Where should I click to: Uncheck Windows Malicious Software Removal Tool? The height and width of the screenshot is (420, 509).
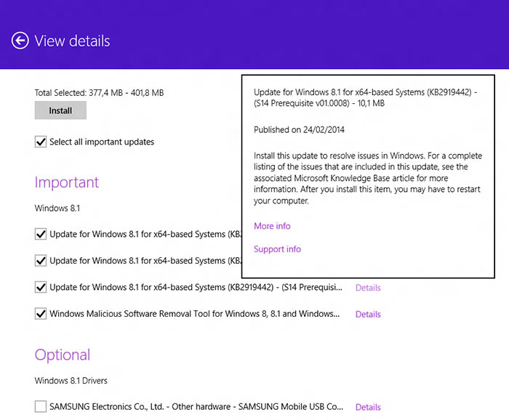(x=41, y=314)
